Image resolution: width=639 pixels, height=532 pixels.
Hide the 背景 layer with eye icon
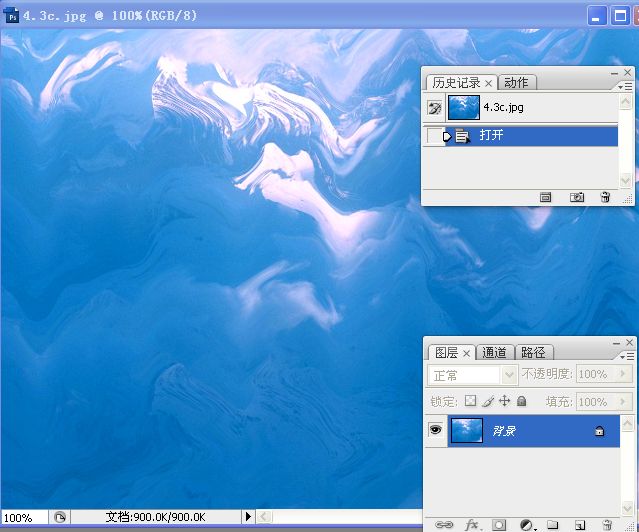pos(436,430)
